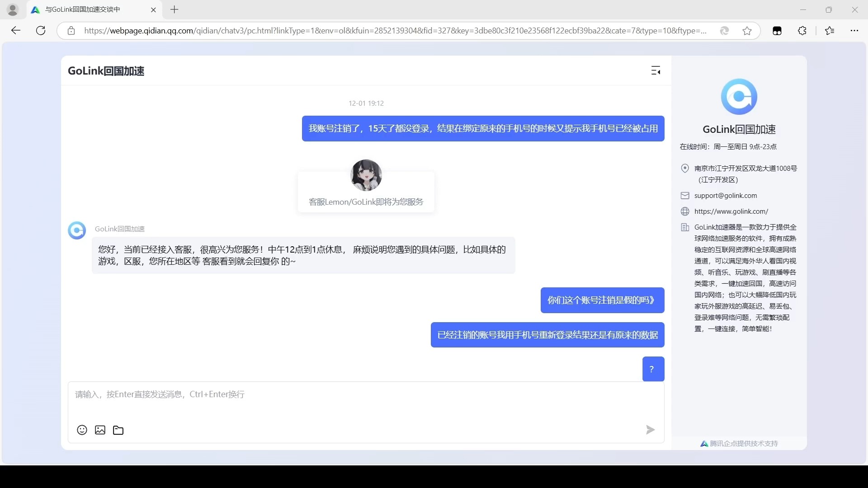The image size is (868, 488).
Task: Click the sent question mark message bubble
Action: [653, 369]
